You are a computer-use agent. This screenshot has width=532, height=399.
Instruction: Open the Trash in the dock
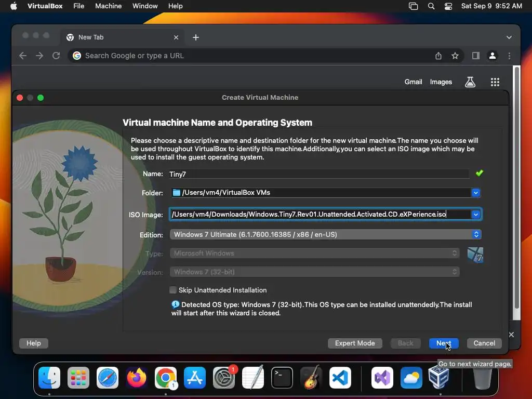(x=482, y=378)
